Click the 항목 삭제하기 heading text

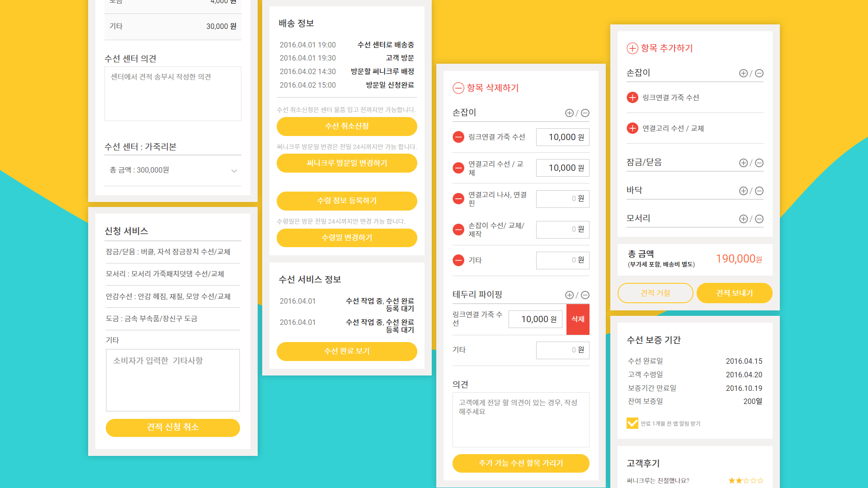493,88
